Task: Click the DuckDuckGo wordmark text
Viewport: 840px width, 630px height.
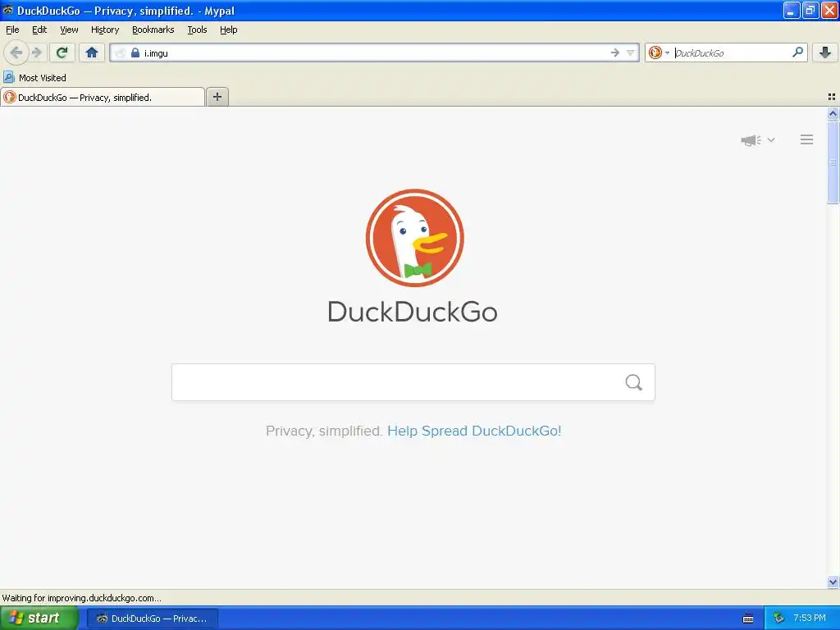Action: (413, 312)
